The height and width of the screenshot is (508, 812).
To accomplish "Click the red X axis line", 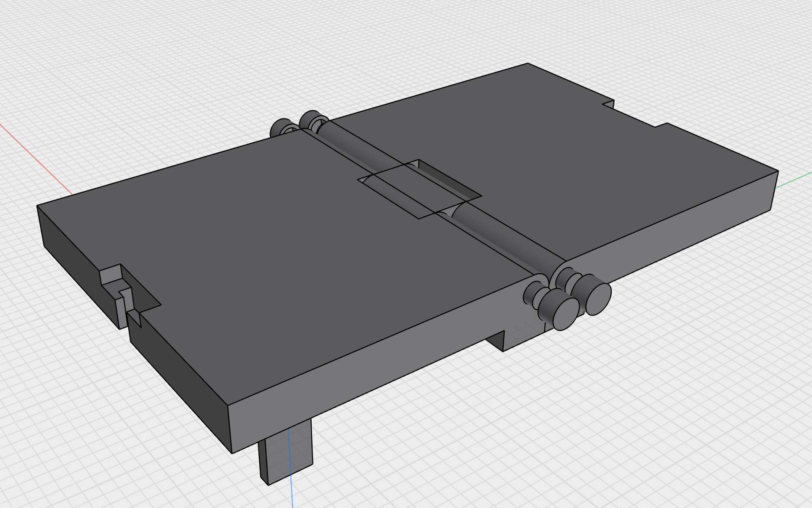I will pos(36,159).
